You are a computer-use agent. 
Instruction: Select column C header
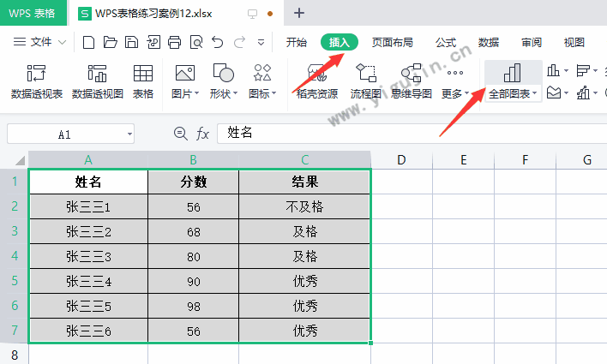click(304, 160)
